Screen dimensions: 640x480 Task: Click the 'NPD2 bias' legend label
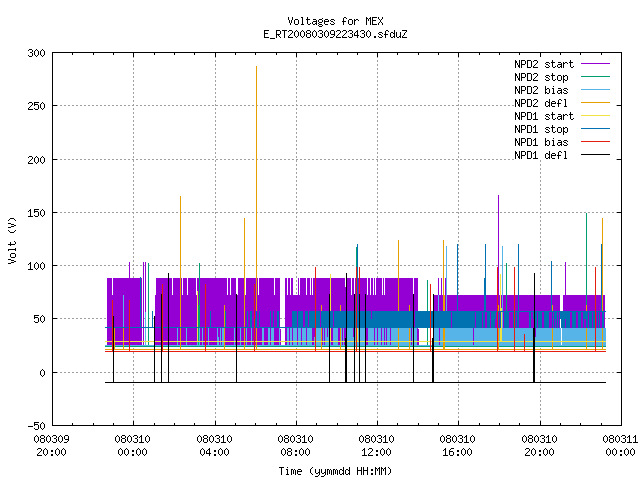[x=541, y=90]
